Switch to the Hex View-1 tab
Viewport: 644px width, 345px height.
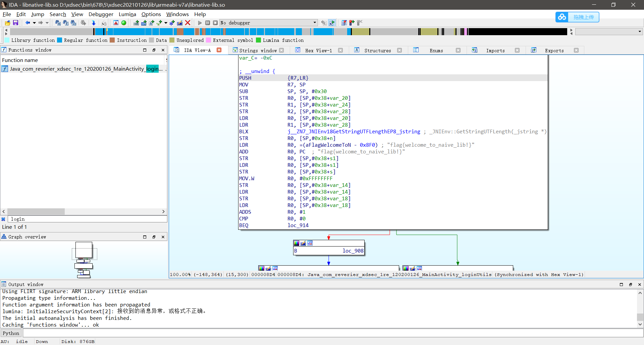318,51
